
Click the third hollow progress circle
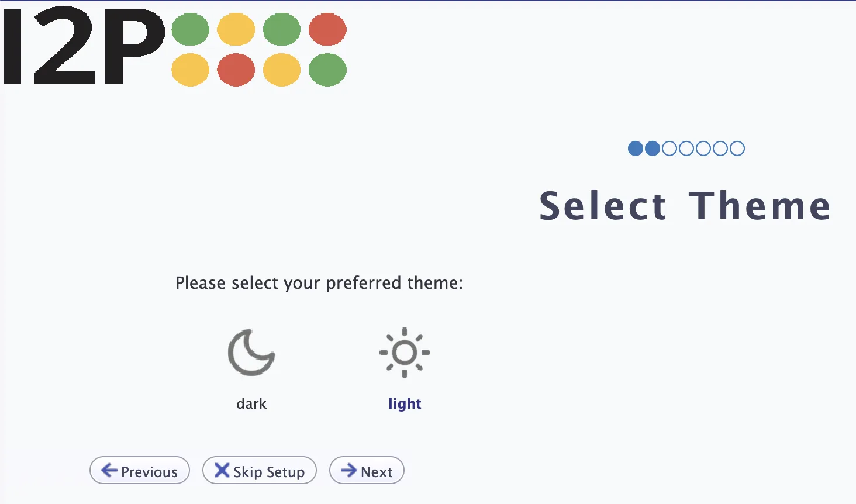coord(668,149)
